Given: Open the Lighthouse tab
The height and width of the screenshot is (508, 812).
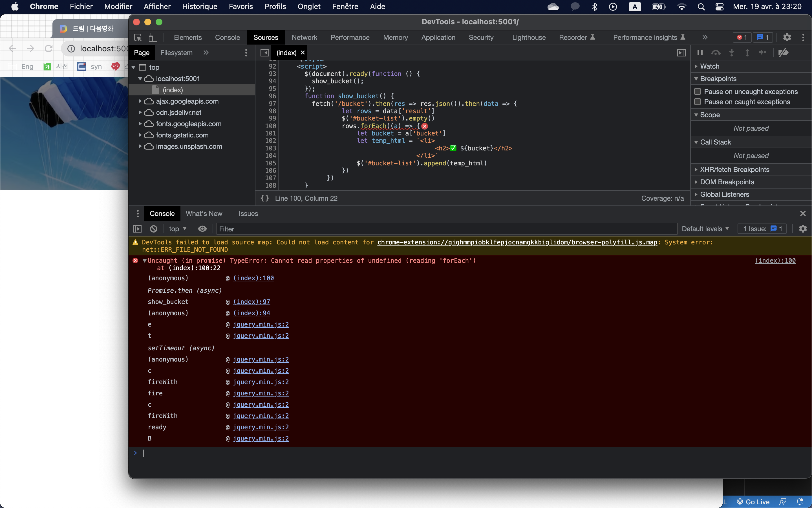Looking at the screenshot, I should click(529, 37).
